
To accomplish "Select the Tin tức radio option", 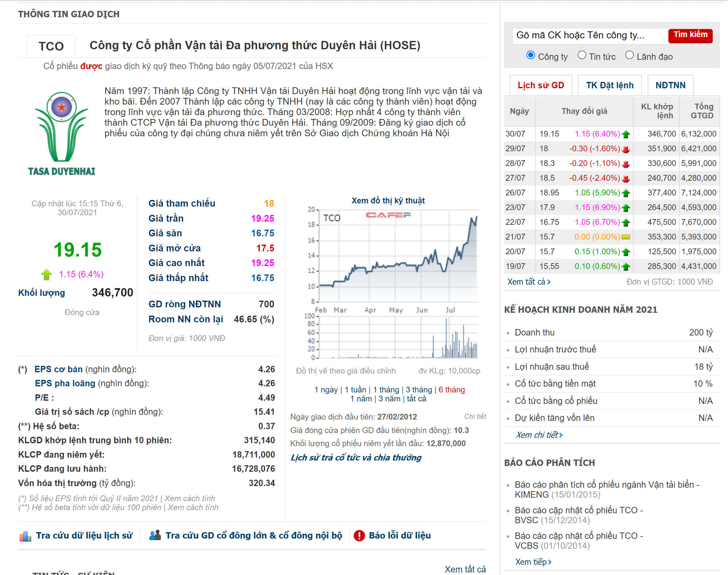I will [x=582, y=55].
